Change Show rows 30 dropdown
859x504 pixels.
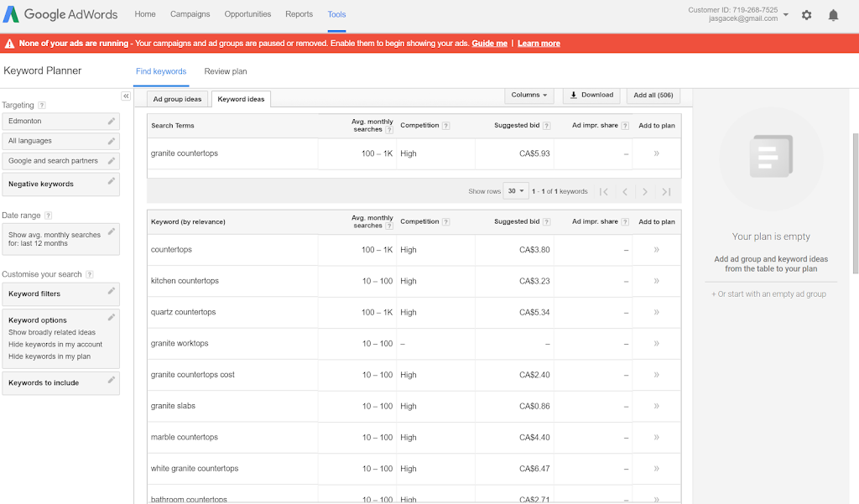tap(516, 191)
